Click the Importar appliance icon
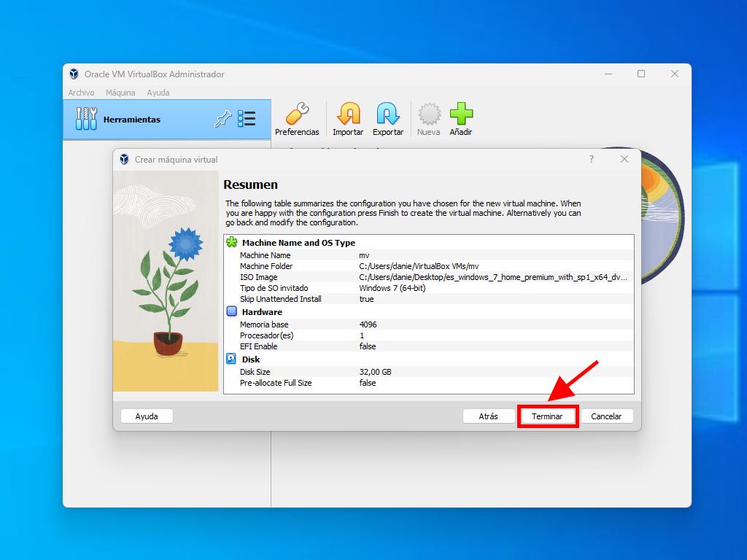 pyautogui.click(x=348, y=114)
